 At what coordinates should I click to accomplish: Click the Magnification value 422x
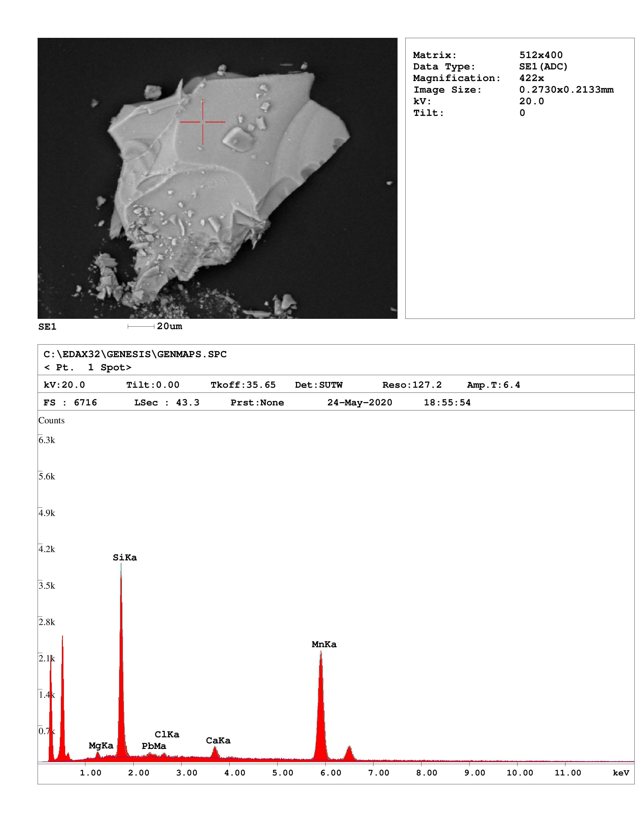coord(531,78)
